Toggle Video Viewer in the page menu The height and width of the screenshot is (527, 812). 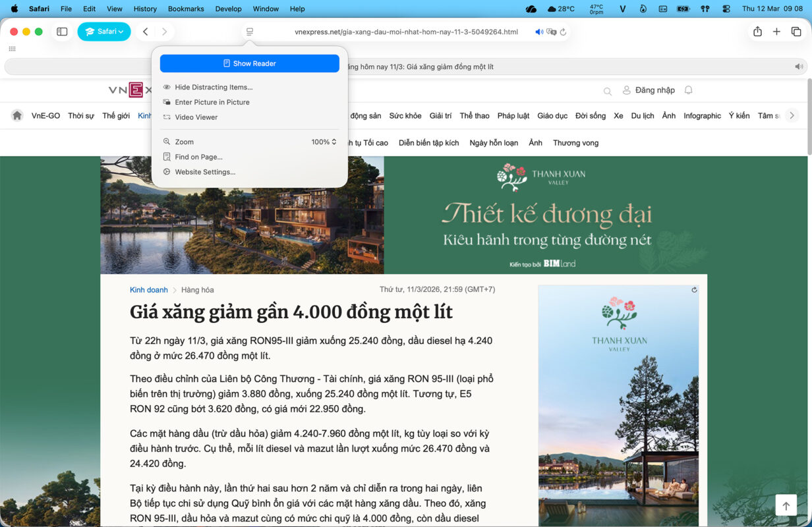(196, 117)
